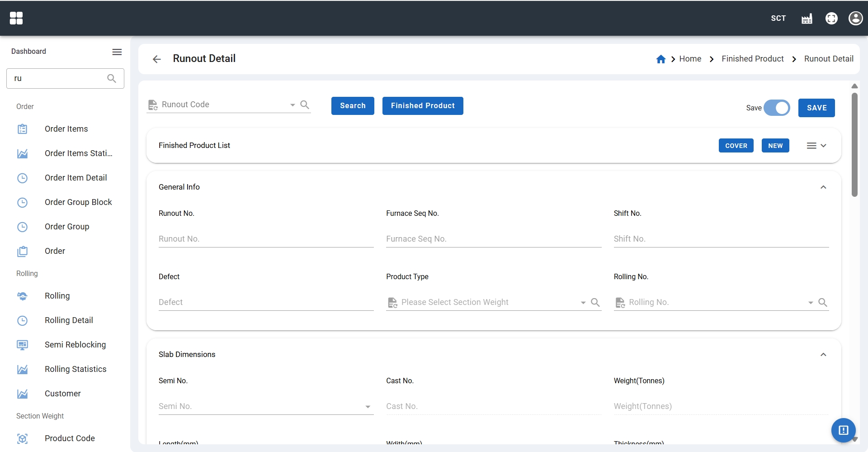This screenshot has height=452, width=868.
Task: Expand the Finished Product List menu options
Action: click(x=816, y=146)
